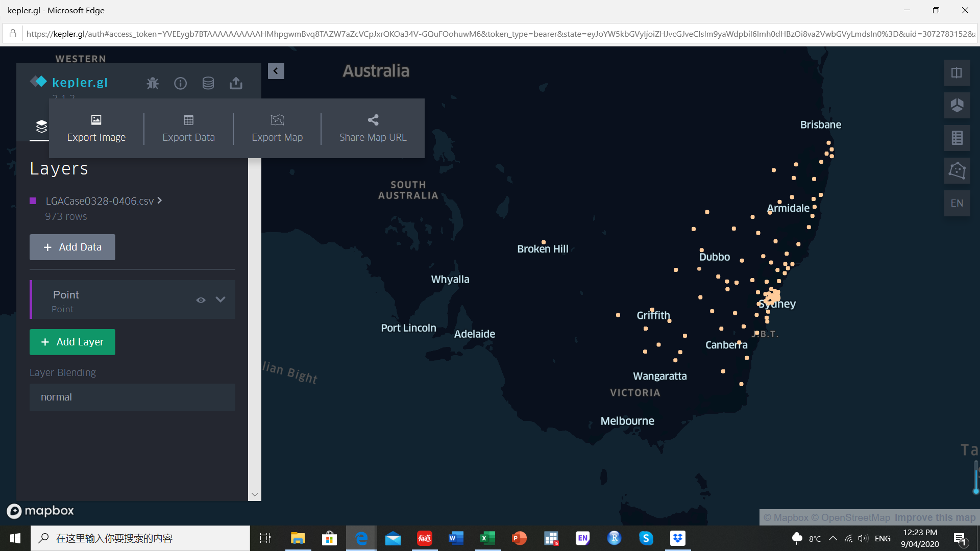Click the ENG input language indicator

point(883,539)
